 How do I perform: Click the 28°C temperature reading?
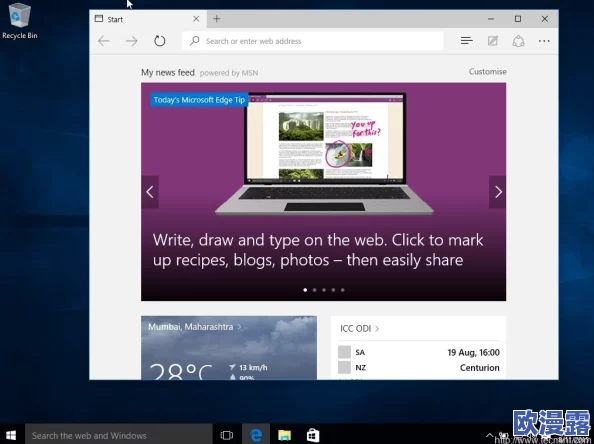coord(181,372)
